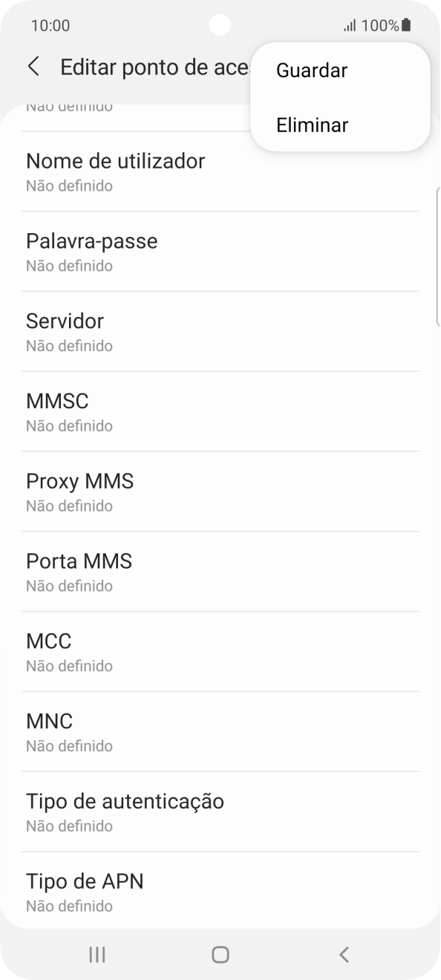Tap the clock showing 10:00
Image resolution: width=441 pixels, height=980 pixels.
coord(51,25)
